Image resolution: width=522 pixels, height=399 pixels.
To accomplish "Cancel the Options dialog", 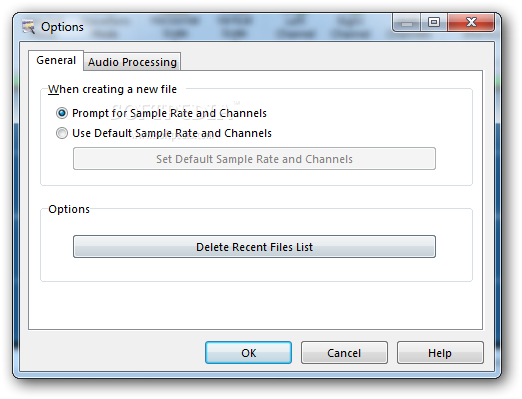I will (344, 353).
